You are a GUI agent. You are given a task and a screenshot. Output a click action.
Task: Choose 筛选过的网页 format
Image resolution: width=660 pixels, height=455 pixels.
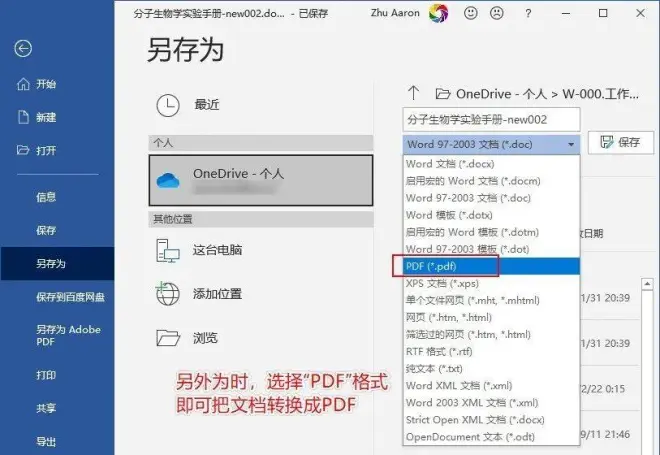tap(491, 334)
